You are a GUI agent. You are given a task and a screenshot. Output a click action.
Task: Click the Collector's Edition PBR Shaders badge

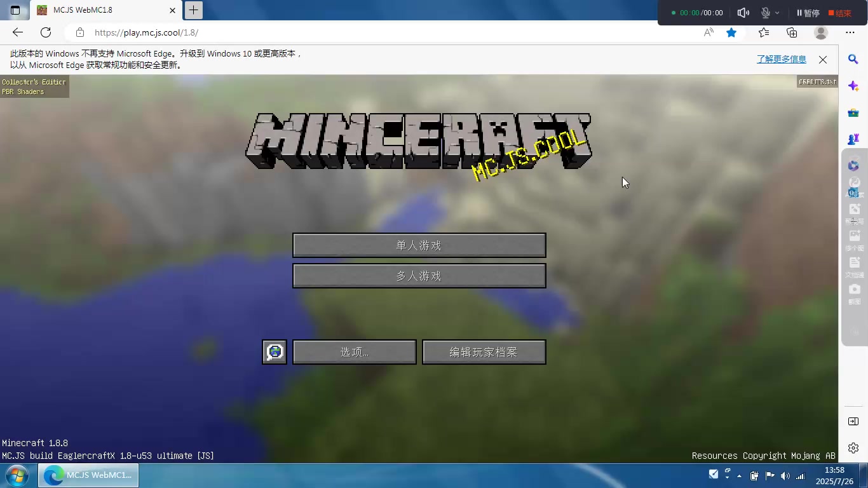pos(34,86)
